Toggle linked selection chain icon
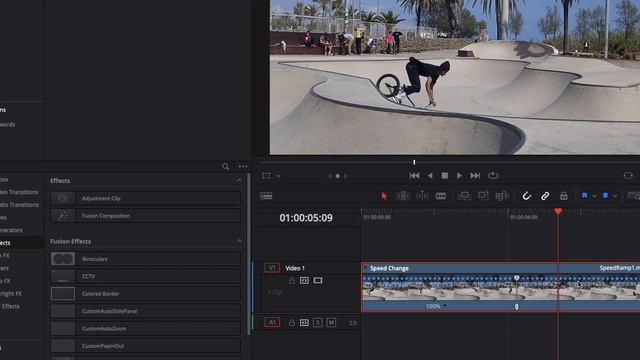The image size is (640, 360). coord(545,196)
